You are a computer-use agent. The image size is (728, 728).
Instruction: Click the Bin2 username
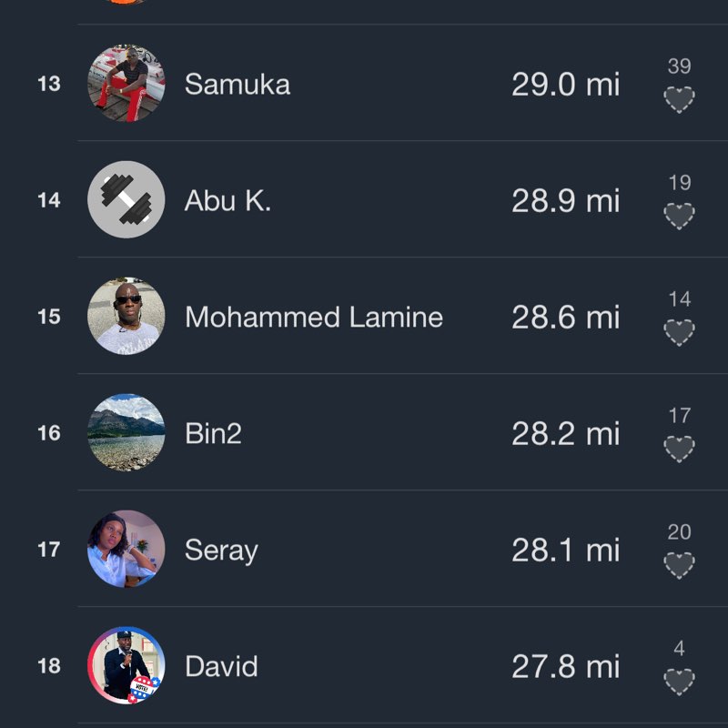tap(214, 434)
